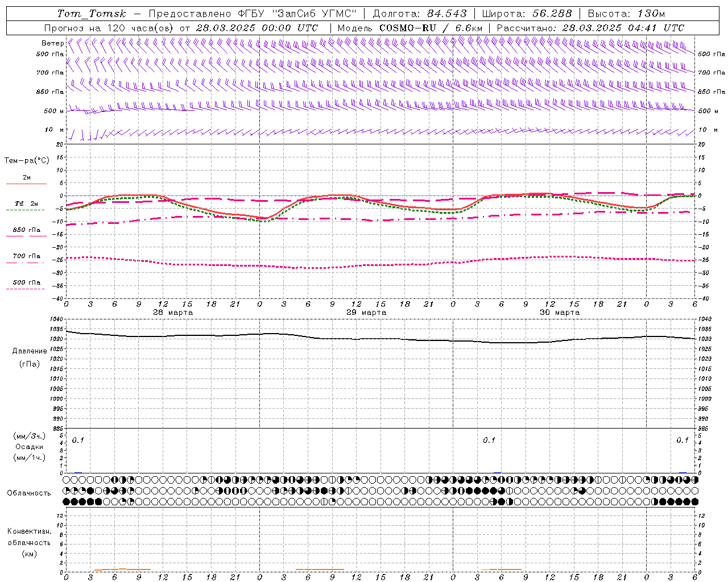The height and width of the screenshot is (582, 728).
Task: Click the dotted line sample under 500 гПа legend
Action: click(25, 289)
